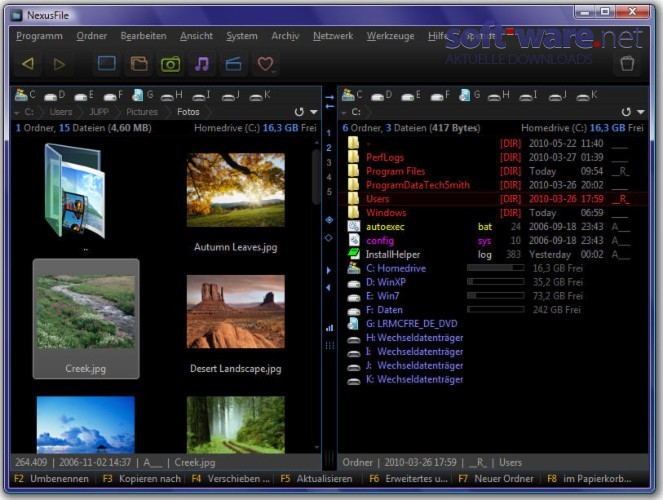Refresh the right panel with reload icon
The height and width of the screenshot is (500, 663).
point(626,112)
